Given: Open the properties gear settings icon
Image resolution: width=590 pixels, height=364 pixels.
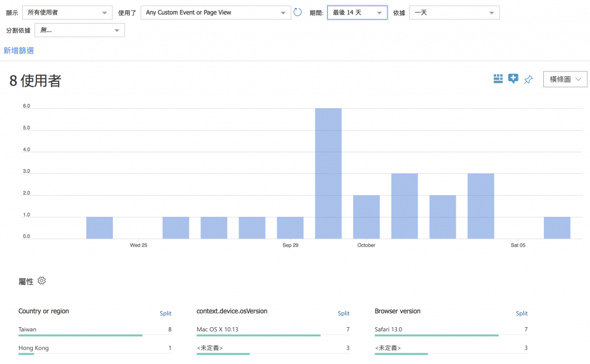Looking at the screenshot, I should [x=41, y=281].
